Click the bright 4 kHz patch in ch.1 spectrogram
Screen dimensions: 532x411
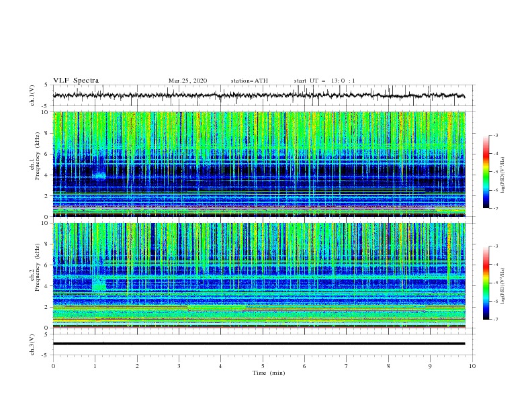(x=99, y=175)
